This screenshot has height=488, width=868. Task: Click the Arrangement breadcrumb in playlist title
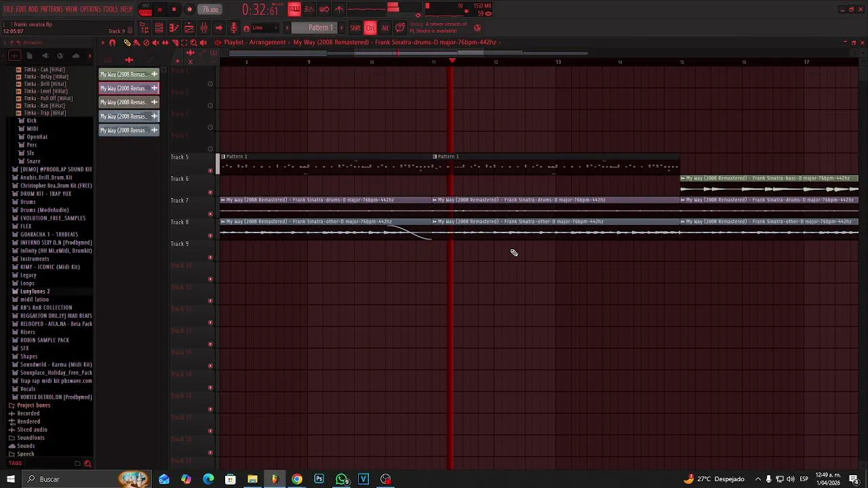click(x=267, y=42)
